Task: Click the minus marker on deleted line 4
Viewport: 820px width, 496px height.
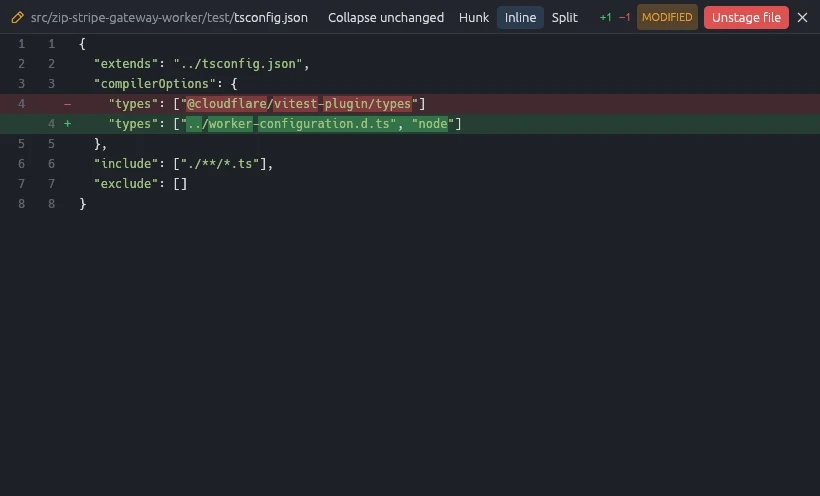Action: tap(67, 104)
